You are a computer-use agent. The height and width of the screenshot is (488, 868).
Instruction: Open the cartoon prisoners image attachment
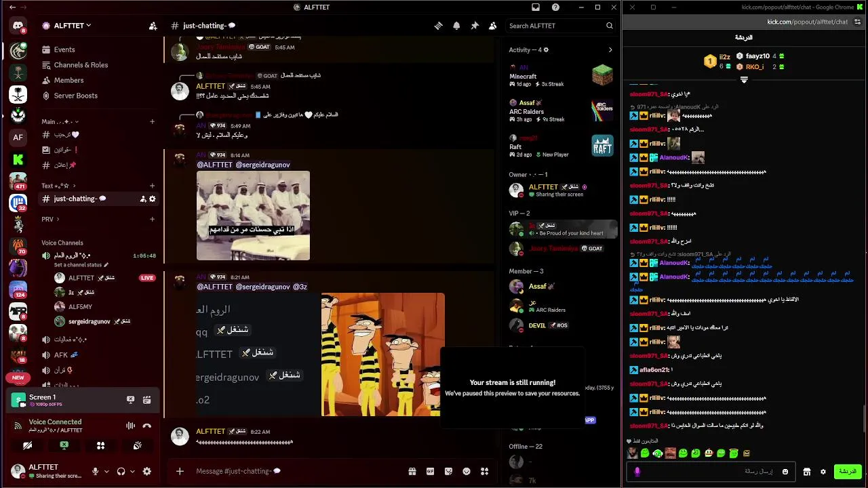(x=383, y=354)
